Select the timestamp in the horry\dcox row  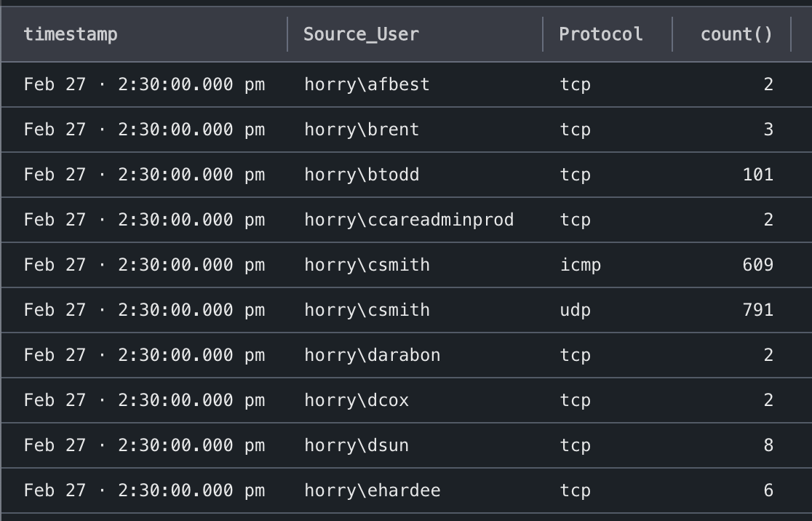[x=145, y=399]
